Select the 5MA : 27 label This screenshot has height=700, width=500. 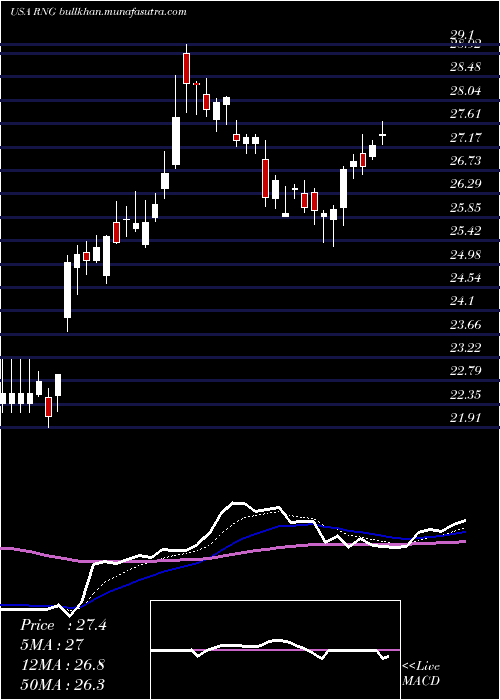(52, 645)
